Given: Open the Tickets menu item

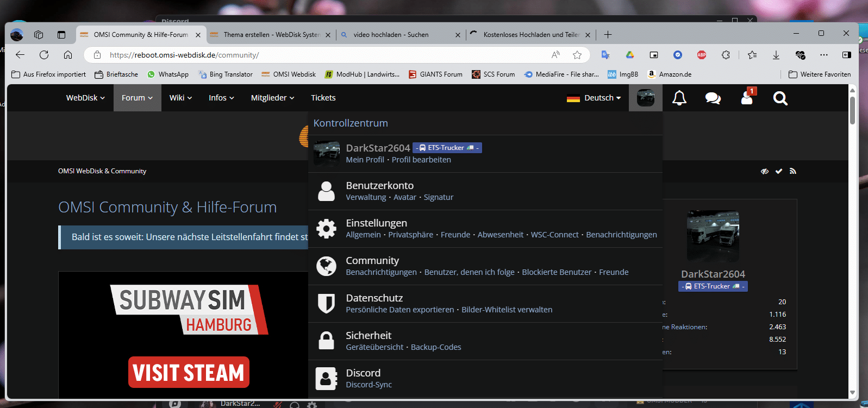Looking at the screenshot, I should pyautogui.click(x=323, y=98).
